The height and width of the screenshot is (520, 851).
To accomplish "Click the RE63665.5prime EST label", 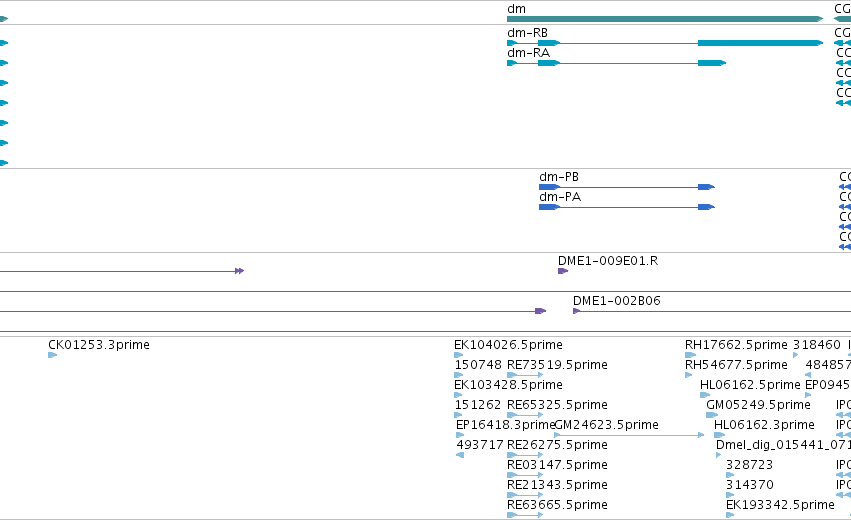I will click(x=557, y=505).
